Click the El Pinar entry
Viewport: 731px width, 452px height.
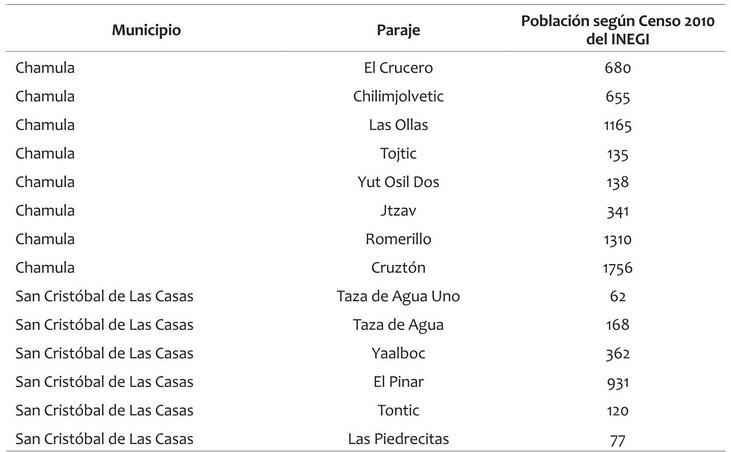coord(398,382)
